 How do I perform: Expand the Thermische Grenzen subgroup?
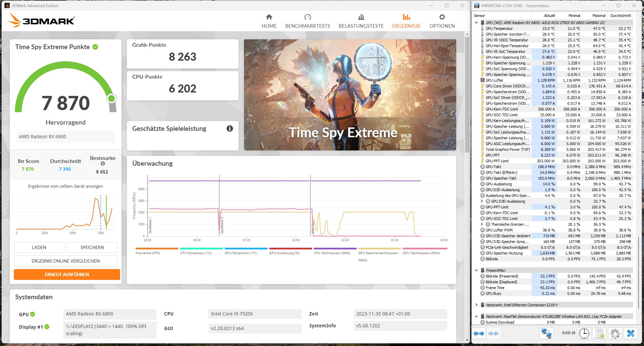pos(482,224)
